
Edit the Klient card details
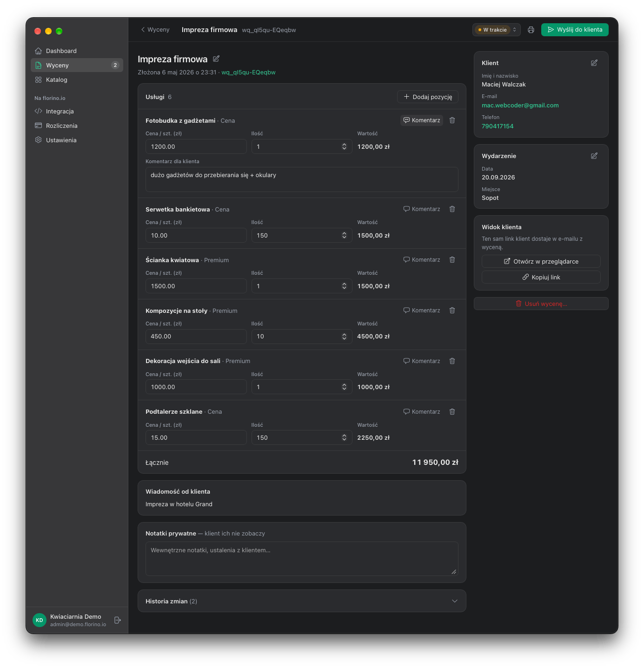[594, 63]
